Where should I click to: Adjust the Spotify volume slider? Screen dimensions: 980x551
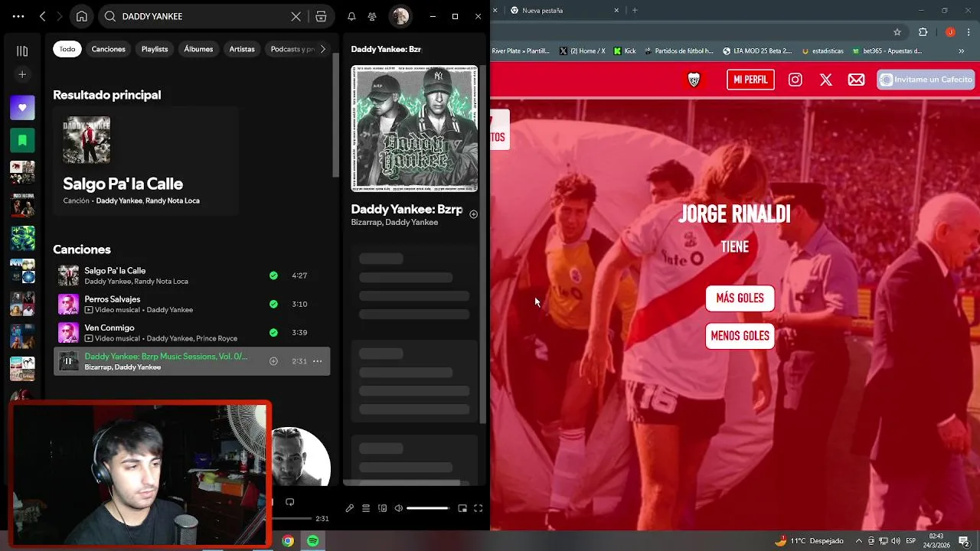click(427, 508)
